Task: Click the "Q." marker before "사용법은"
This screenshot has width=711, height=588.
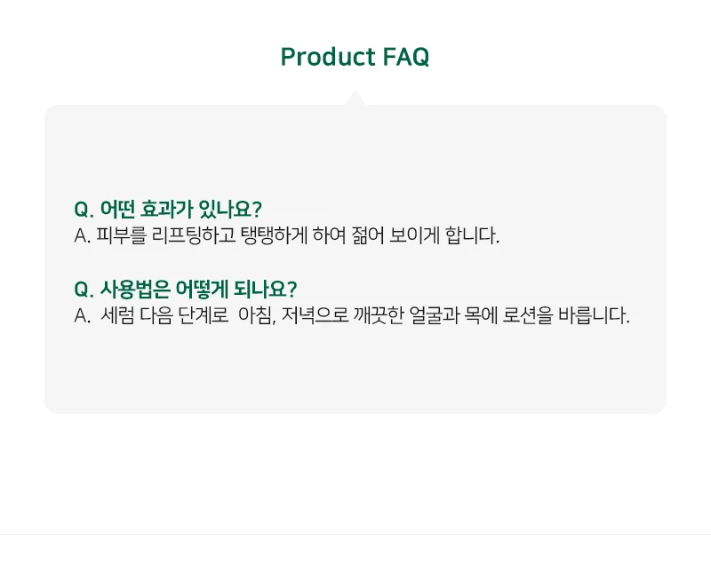Action: tap(84, 290)
